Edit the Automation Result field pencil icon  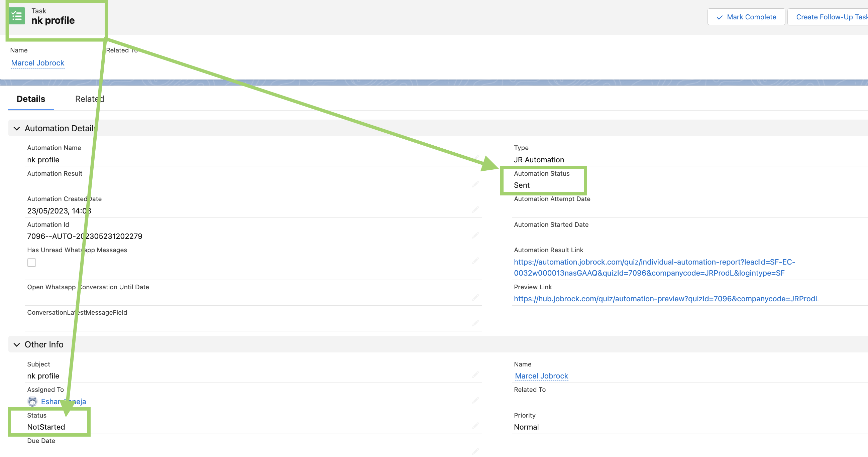tap(475, 184)
